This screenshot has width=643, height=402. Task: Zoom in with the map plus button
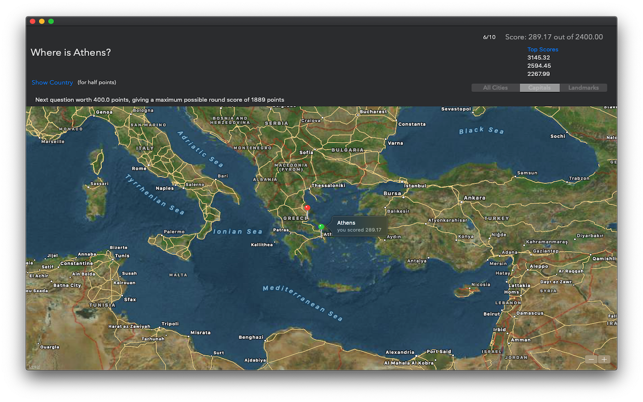coord(604,359)
